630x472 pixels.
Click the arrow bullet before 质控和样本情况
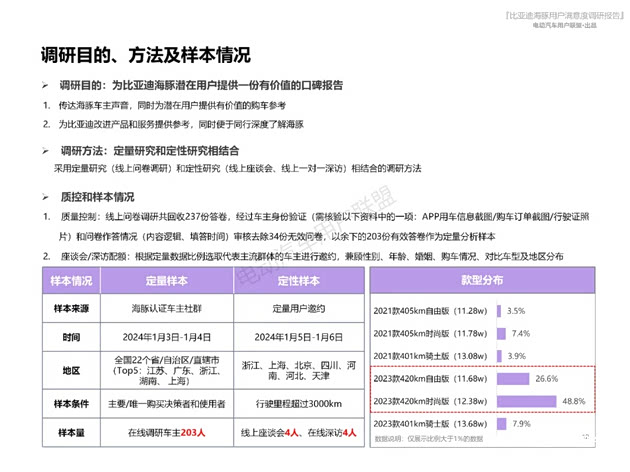click(46, 198)
